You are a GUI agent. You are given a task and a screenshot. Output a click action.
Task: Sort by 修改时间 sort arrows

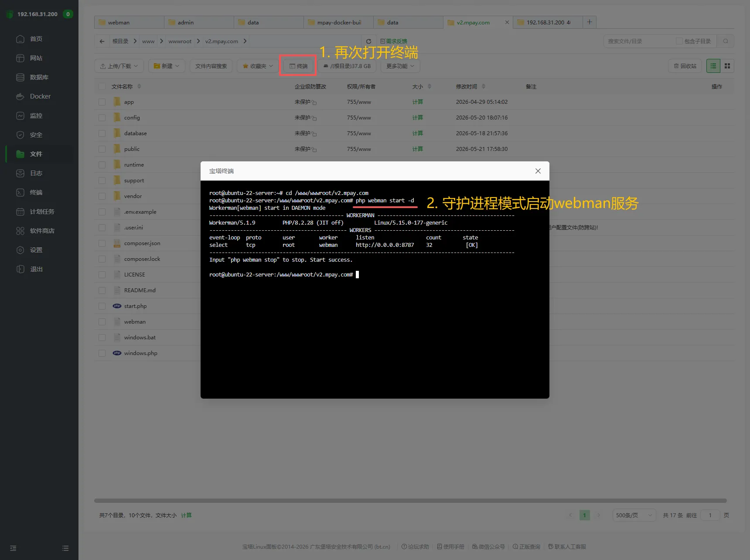coord(484,86)
